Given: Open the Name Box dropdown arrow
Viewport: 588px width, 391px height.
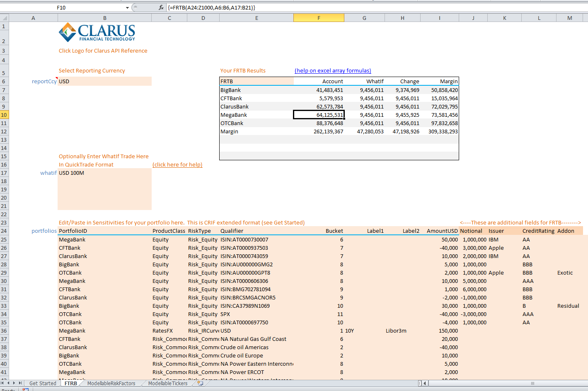Looking at the screenshot, I should click(127, 7).
